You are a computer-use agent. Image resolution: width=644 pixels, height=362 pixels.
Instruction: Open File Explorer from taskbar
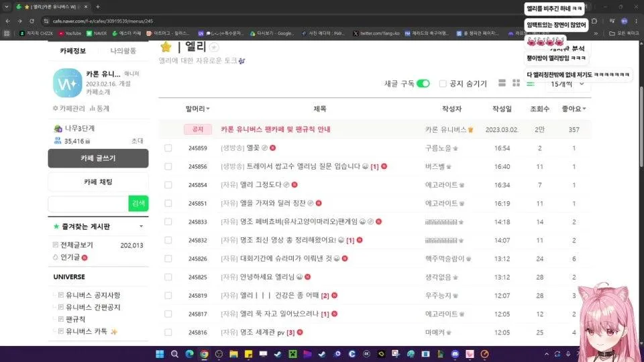point(233,354)
